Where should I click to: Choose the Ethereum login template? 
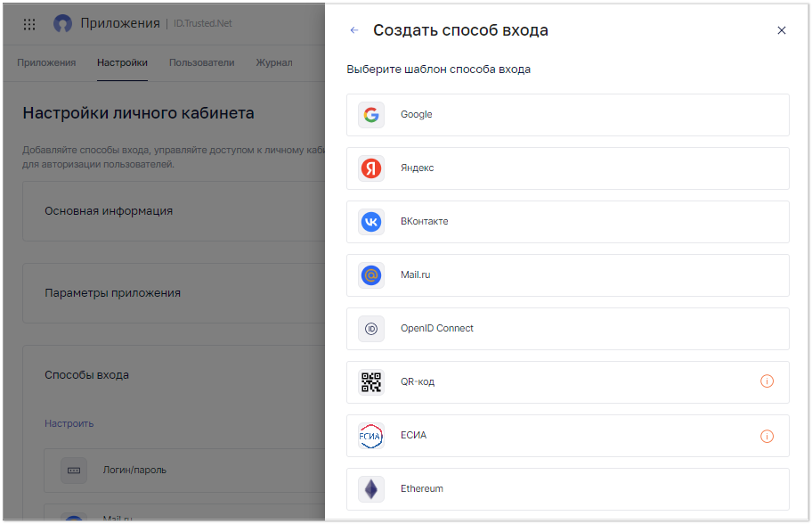(567, 489)
